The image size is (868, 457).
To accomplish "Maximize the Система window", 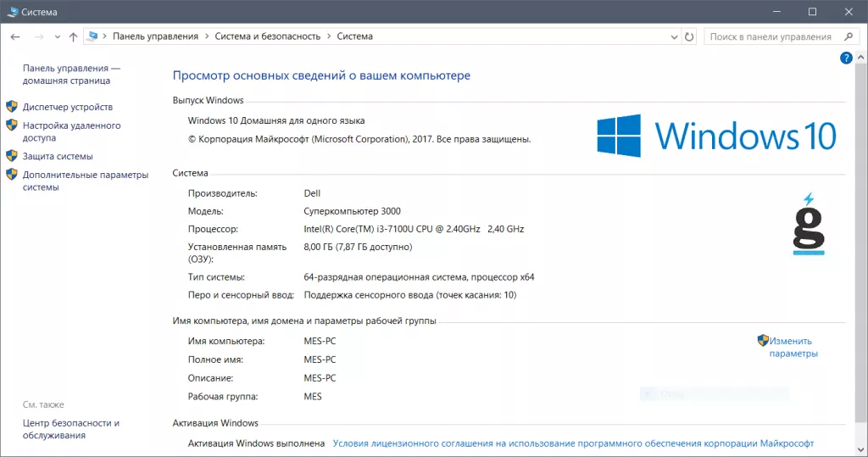I will pos(812,12).
